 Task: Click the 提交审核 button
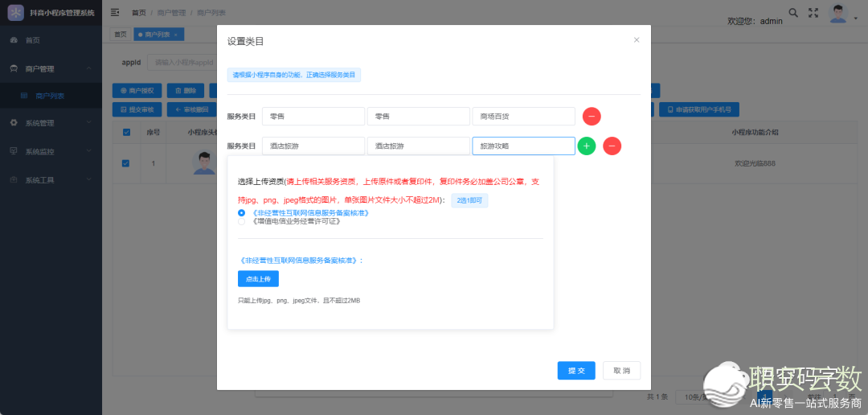[x=137, y=109]
